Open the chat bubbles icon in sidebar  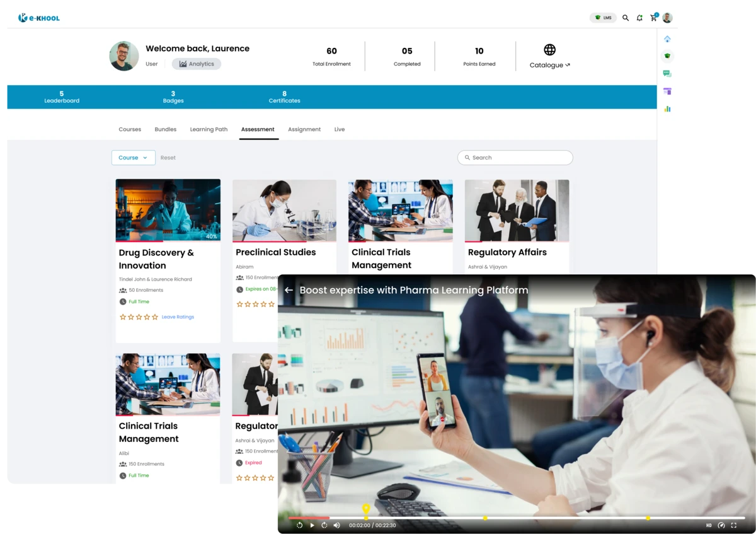tap(667, 74)
